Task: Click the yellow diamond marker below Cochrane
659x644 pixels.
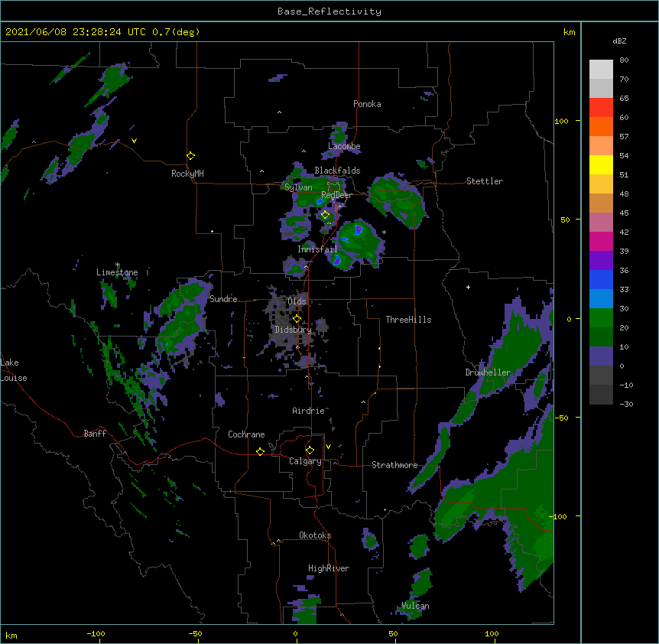Action: (x=260, y=451)
